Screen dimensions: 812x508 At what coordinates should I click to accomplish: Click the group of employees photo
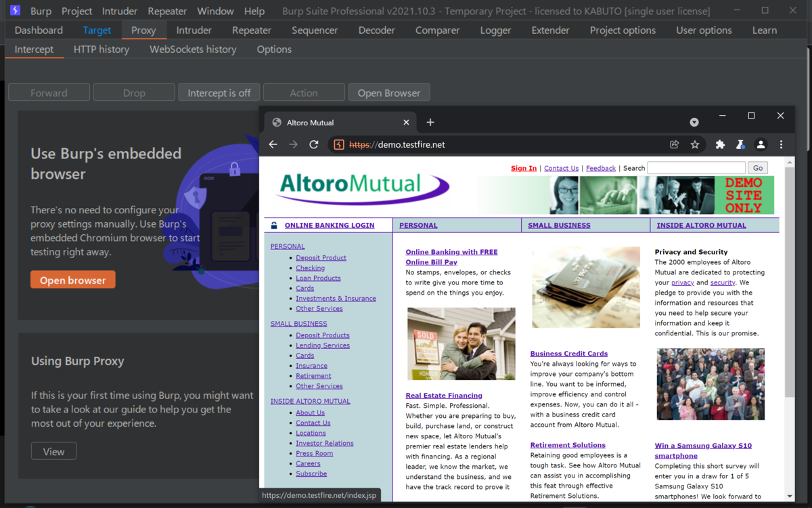[710, 384]
